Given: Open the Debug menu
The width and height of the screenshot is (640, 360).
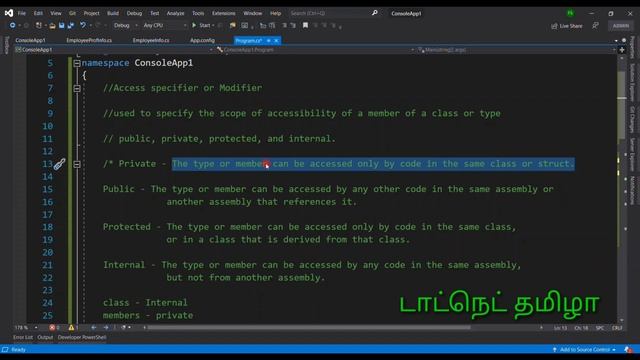Looking at the screenshot, I should pos(134,13).
